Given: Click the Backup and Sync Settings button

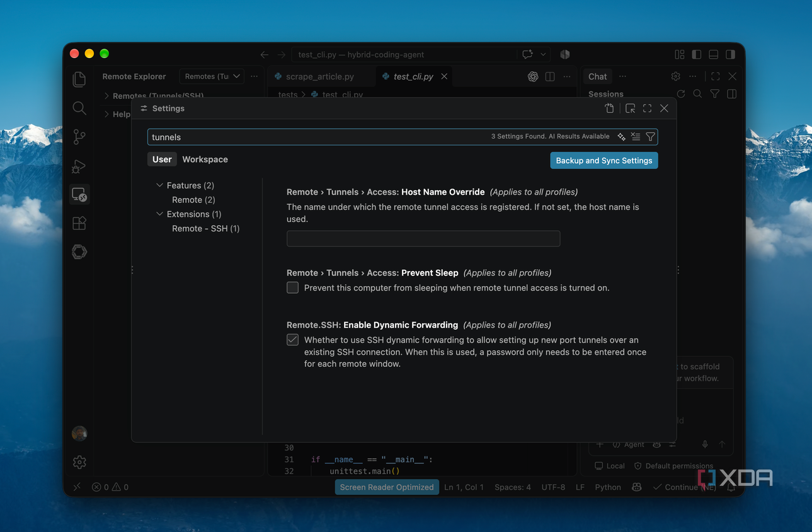Looking at the screenshot, I should [604, 161].
